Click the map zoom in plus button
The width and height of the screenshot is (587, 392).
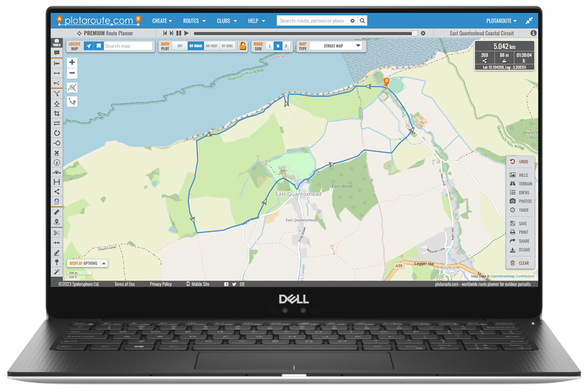[72, 63]
